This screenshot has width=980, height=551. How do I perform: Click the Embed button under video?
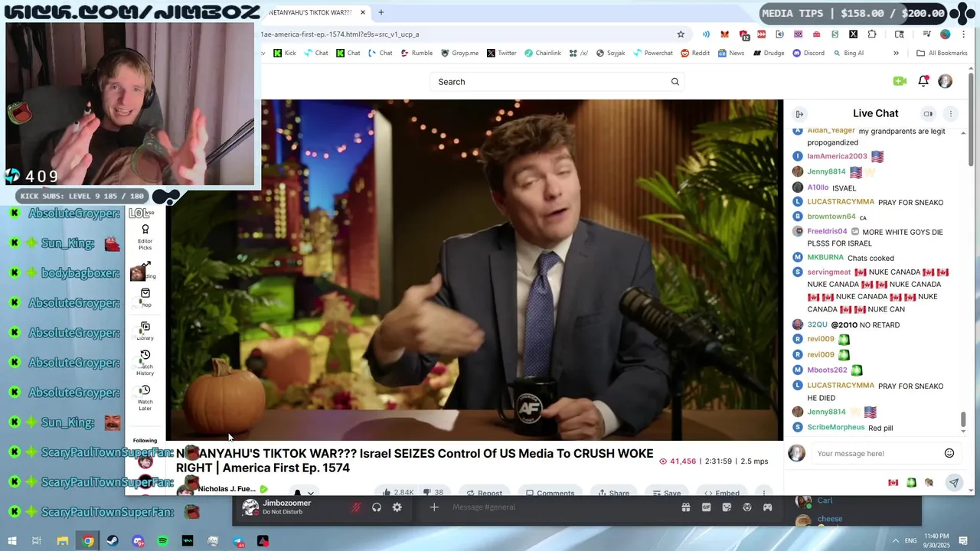coord(721,493)
